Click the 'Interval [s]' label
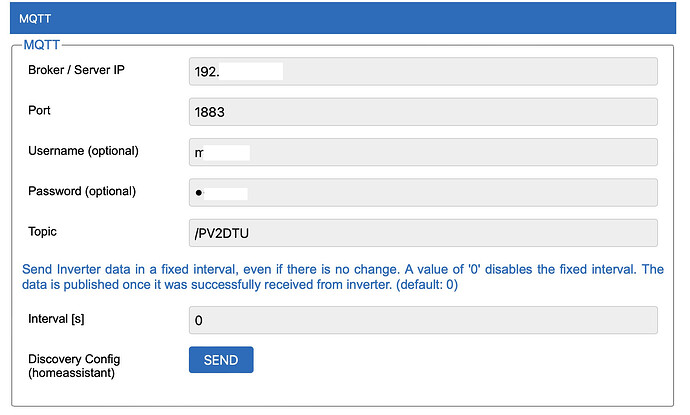 click(x=56, y=319)
